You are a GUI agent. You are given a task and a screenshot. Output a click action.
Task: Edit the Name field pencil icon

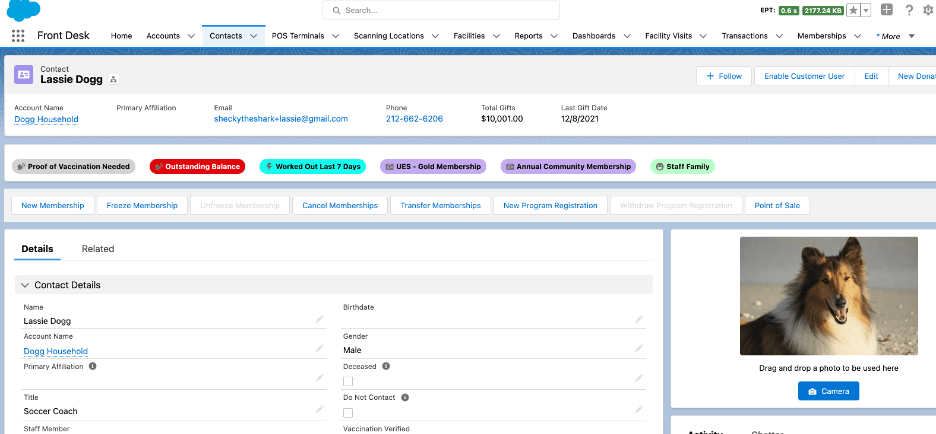(319, 319)
